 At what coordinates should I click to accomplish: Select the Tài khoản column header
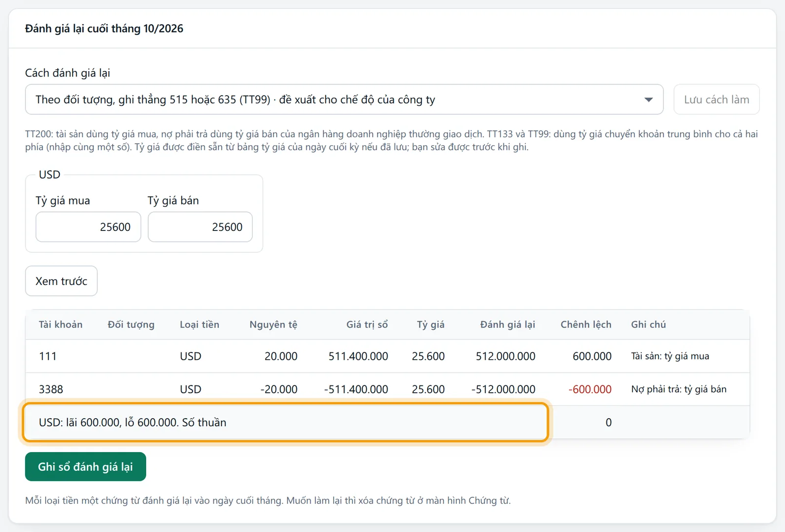click(x=61, y=325)
